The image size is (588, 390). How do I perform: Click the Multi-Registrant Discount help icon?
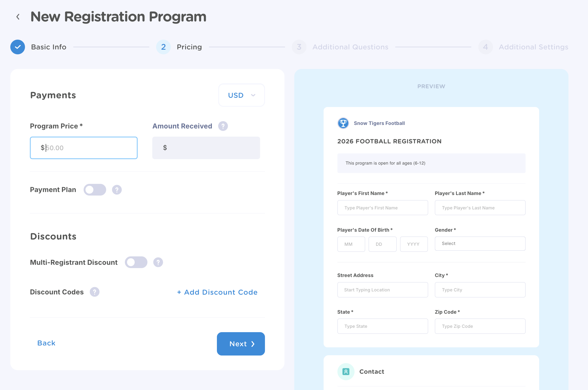(x=158, y=262)
